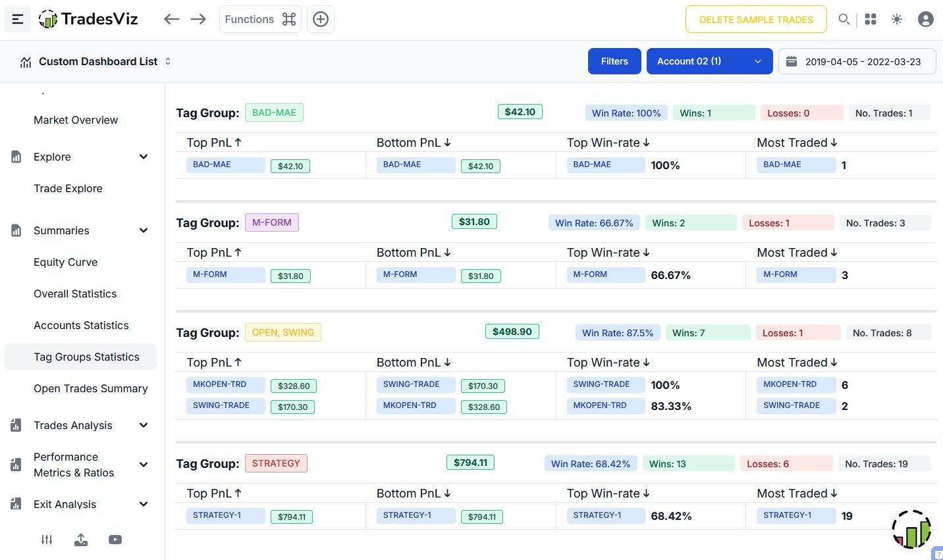Collapse the Explore section chevron
The image size is (943, 560).
[x=144, y=157]
